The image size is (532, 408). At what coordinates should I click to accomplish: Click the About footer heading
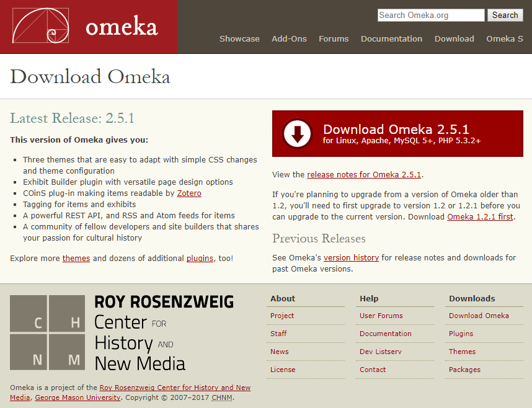(283, 299)
